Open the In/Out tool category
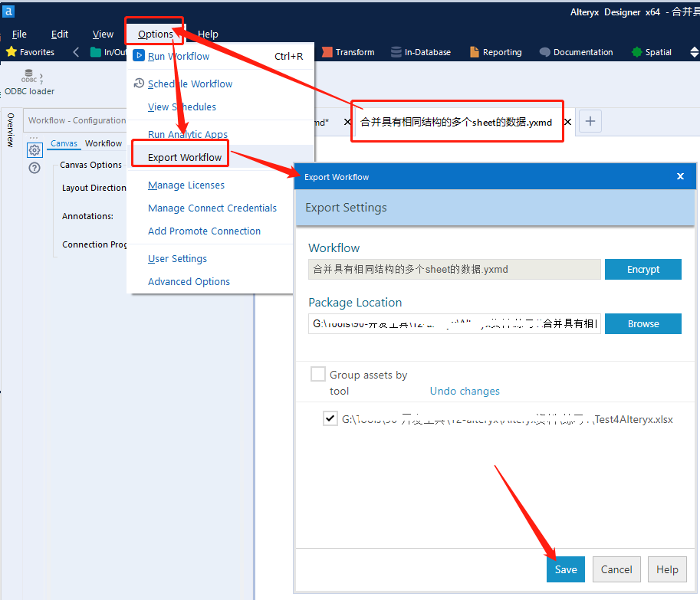The width and height of the screenshot is (700, 600). pos(108,52)
